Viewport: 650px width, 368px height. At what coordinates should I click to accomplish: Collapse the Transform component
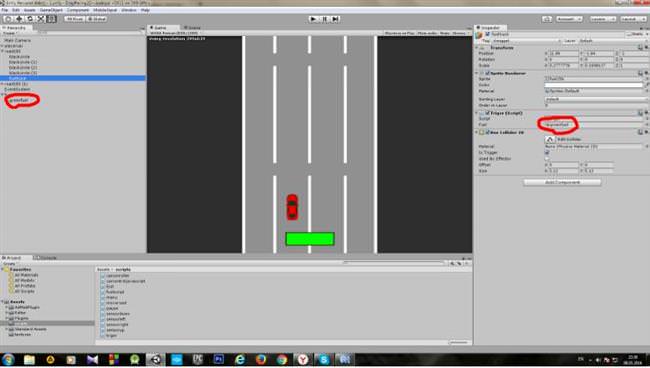477,48
